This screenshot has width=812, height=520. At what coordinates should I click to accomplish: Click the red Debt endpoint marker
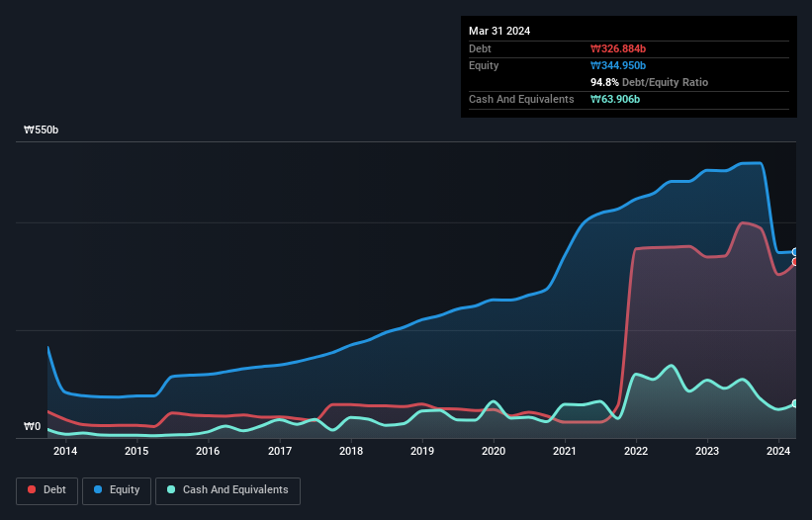(794, 262)
